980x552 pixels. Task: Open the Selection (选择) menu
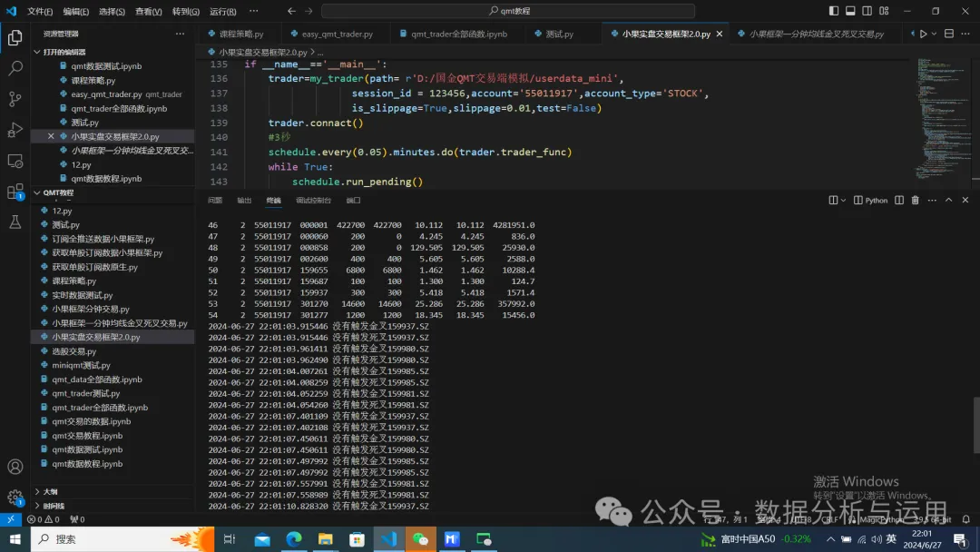pos(112,11)
